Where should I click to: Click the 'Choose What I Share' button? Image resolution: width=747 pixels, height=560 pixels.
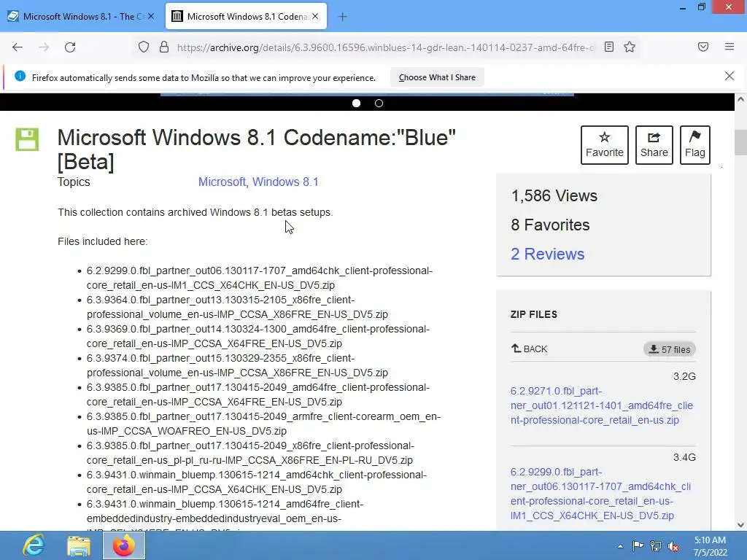click(x=437, y=77)
